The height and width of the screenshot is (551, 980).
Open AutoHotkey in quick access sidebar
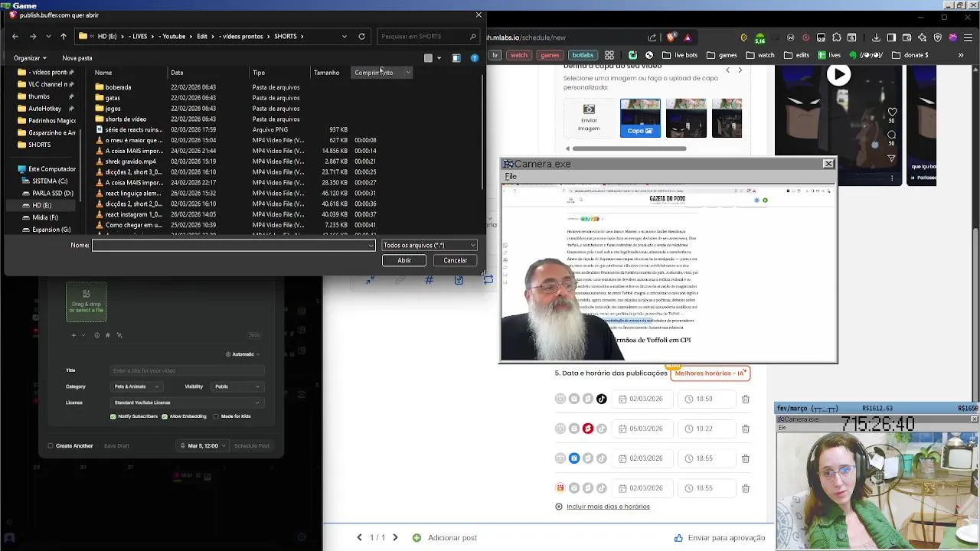pos(44,109)
